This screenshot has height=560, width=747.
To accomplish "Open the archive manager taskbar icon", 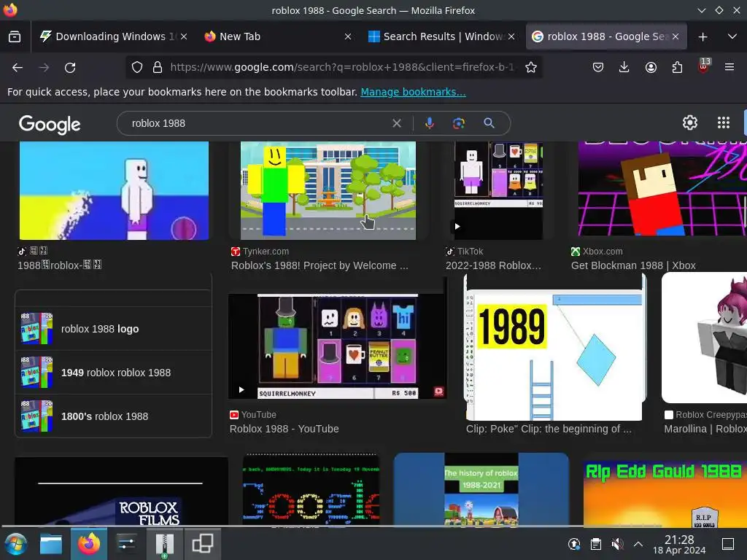I will [164, 544].
